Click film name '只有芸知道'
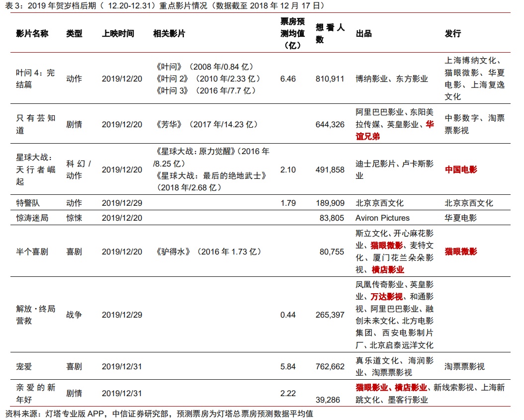The width and height of the screenshot is (524, 420). (x=35, y=124)
